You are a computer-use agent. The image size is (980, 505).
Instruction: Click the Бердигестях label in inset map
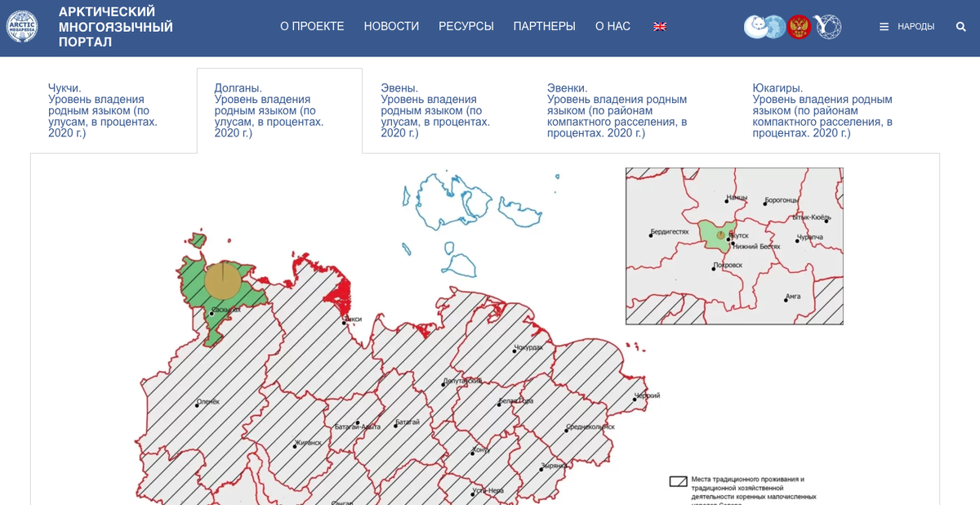coord(670,231)
